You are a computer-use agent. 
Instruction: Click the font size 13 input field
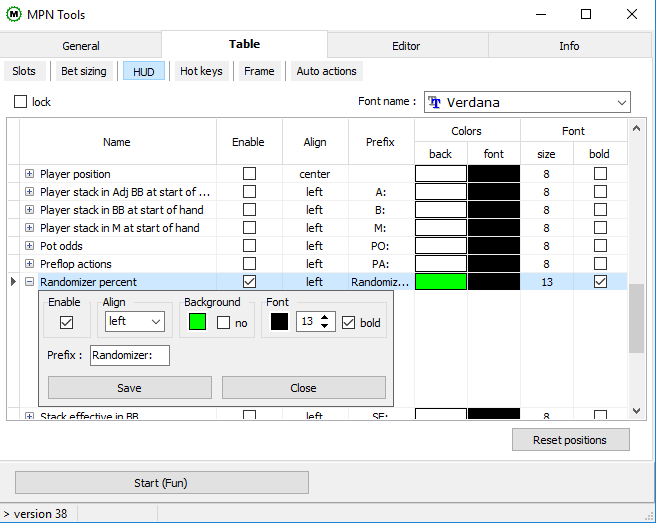coord(308,321)
